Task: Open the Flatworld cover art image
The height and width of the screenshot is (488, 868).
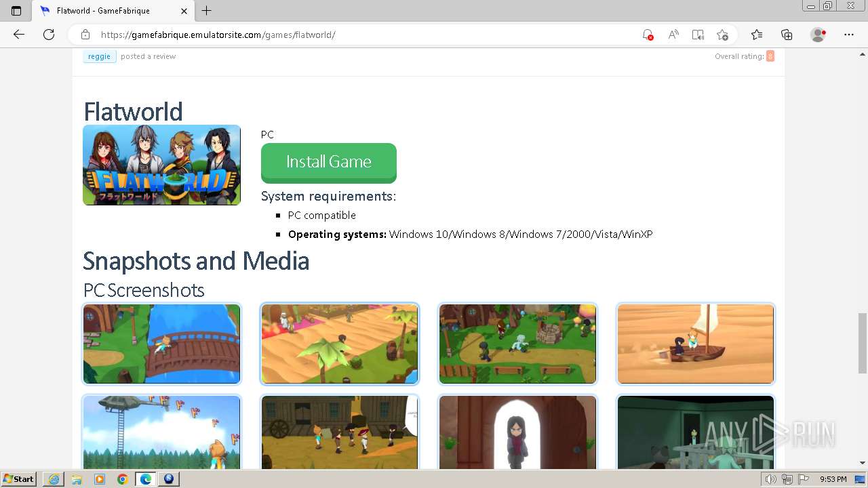Action: pyautogui.click(x=161, y=165)
